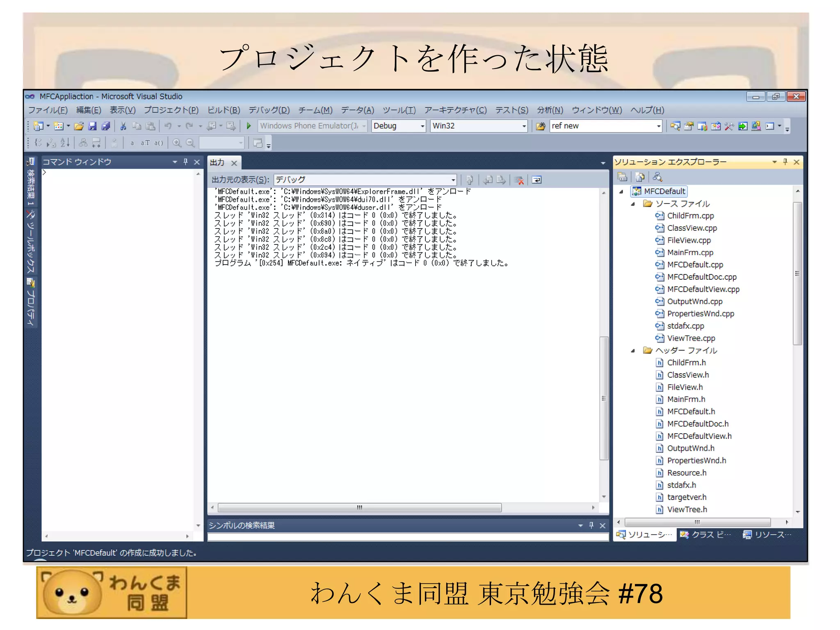Screen dimensions: 840x630
Task: Click Show All Files in Solution Explorer
Action: tap(640, 177)
